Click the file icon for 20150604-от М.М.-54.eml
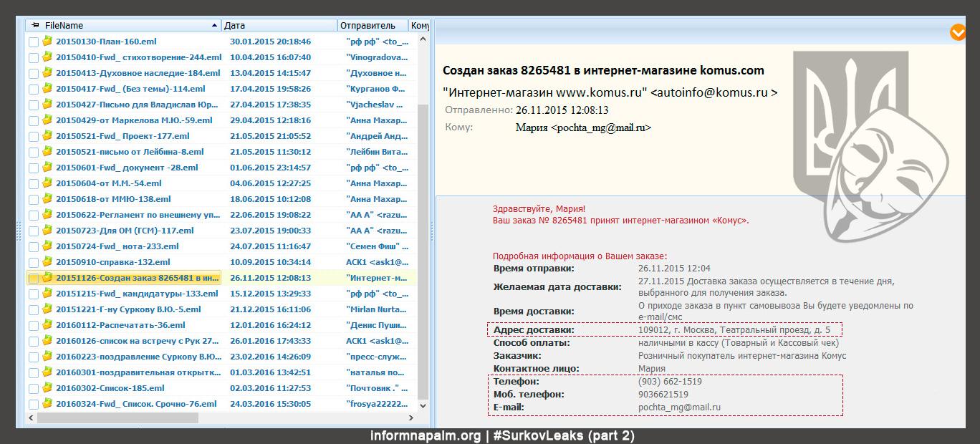The height and width of the screenshot is (444, 980). (x=47, y=183)
